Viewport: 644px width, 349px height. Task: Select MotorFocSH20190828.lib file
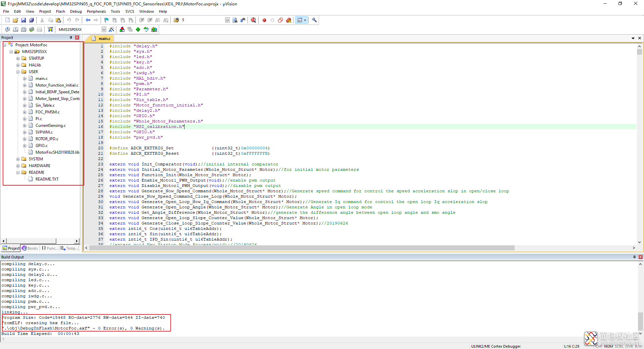(57, 152)
